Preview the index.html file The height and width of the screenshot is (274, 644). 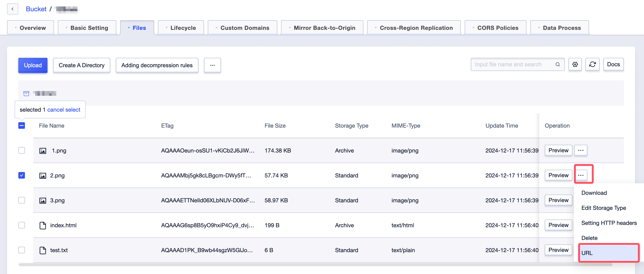[558, 225]
